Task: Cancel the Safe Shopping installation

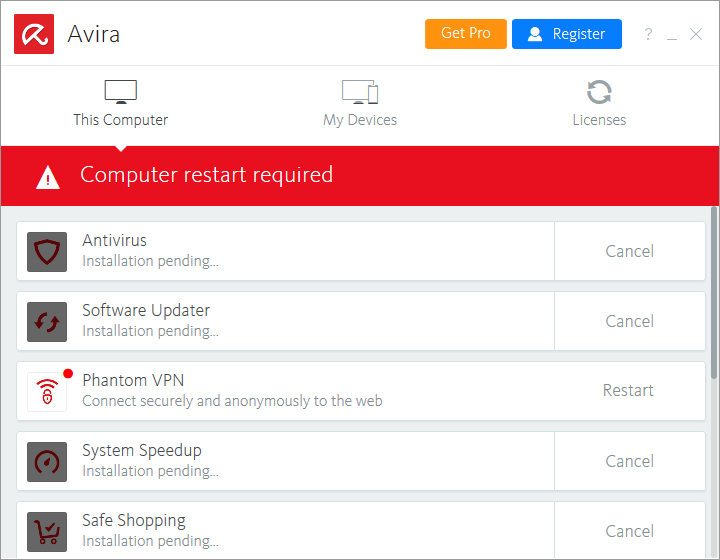Action: pos(629,530)
